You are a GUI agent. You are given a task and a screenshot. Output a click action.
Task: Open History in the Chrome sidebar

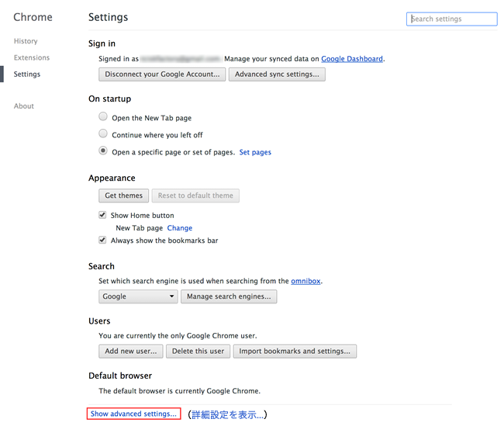click(26, 41)
